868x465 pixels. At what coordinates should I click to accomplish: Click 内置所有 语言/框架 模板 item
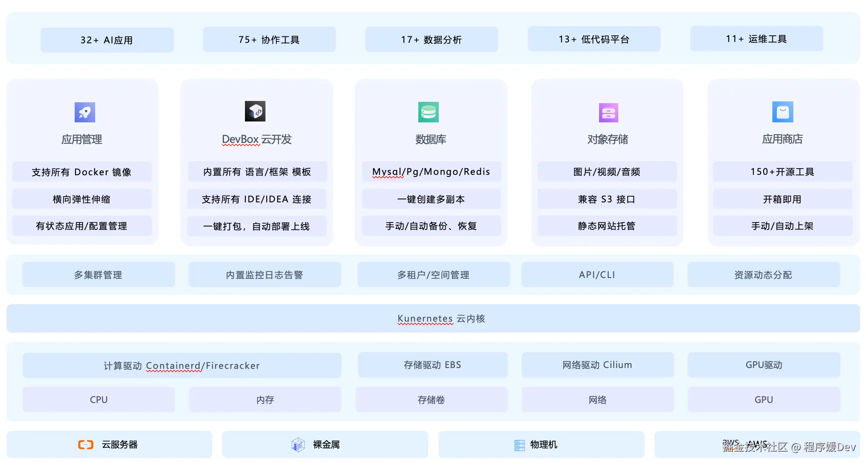(257, 172)
